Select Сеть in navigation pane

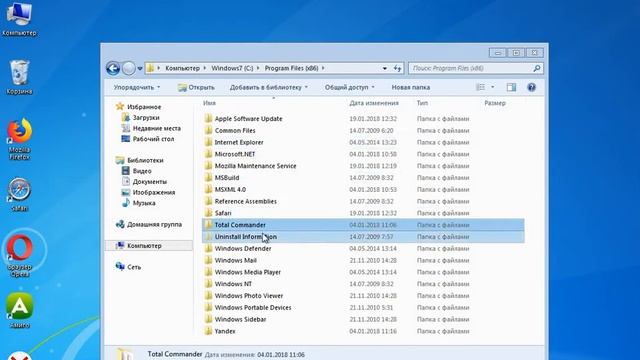point(128,267)
